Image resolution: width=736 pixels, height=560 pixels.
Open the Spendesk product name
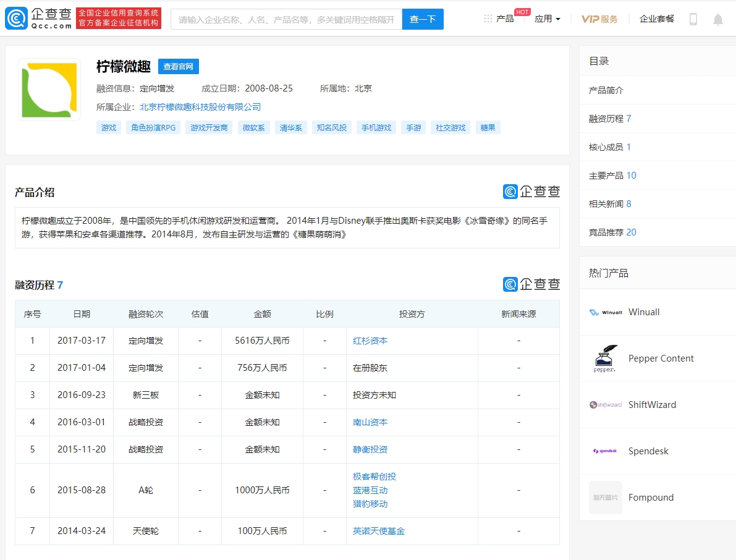click(648, 451)
